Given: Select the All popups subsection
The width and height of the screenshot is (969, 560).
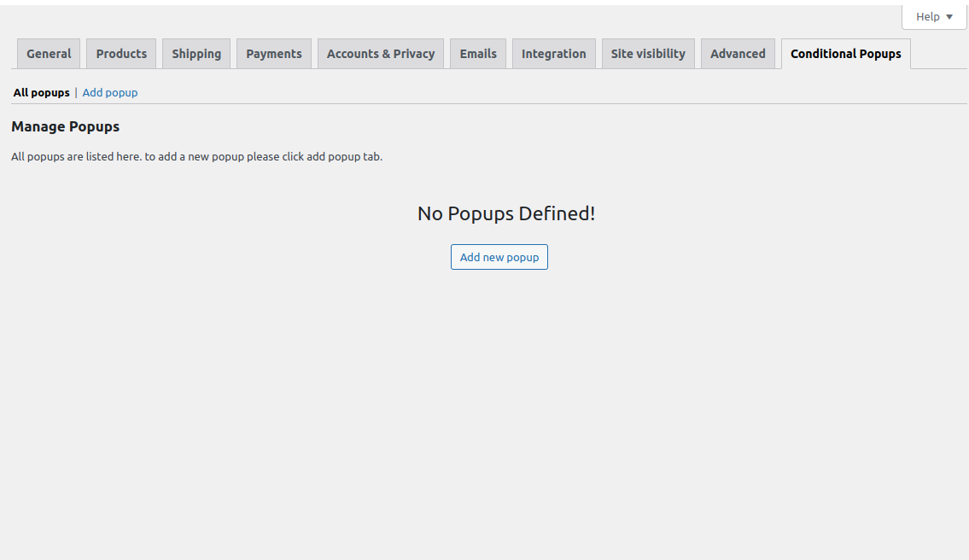Looking at the screenshot, I should pyautogui.click(x=41, y=92).
